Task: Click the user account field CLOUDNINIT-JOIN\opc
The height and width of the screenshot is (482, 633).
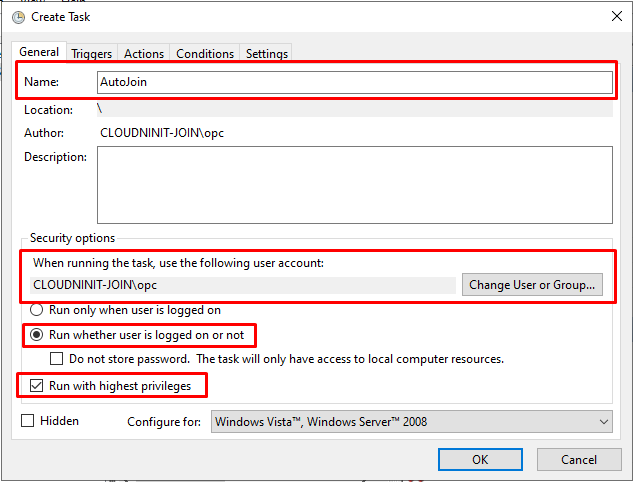Action: pyautogui.click(x=243, y=285)
